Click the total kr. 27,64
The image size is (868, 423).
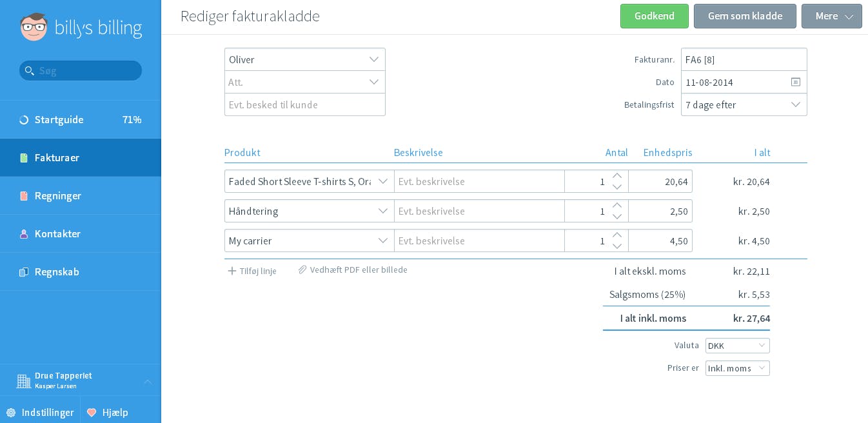tap(751, 319)
